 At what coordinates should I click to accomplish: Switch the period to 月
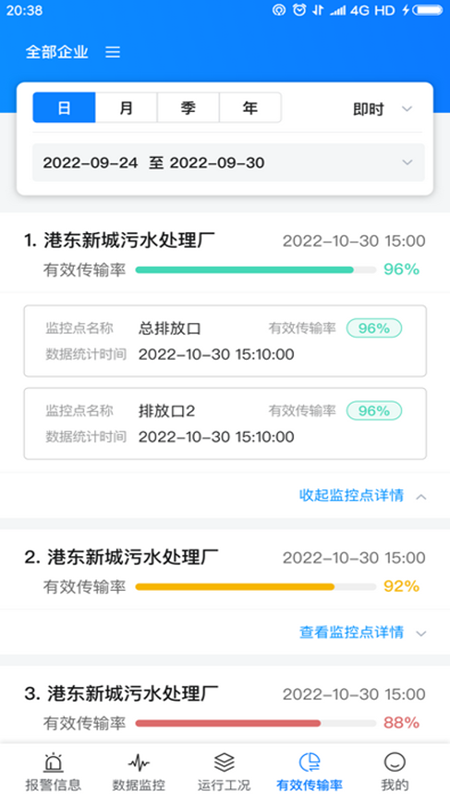point(126,108)
